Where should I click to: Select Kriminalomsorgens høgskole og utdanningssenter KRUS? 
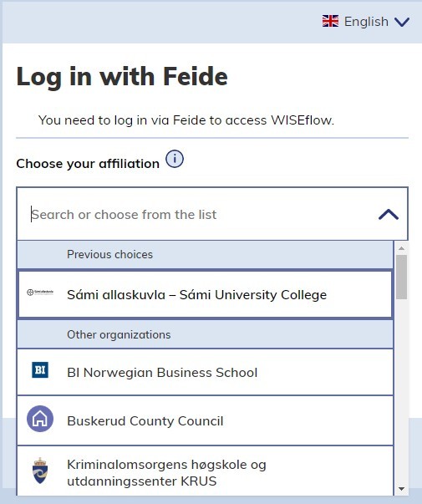205,471
